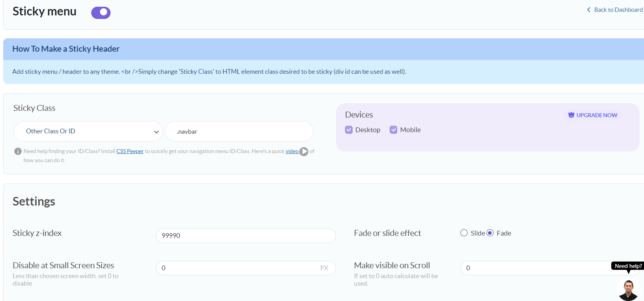Select the Slide effect radio button
Image resolution: width=644 pixels, height=301 pixels.
tap(464, 233)
